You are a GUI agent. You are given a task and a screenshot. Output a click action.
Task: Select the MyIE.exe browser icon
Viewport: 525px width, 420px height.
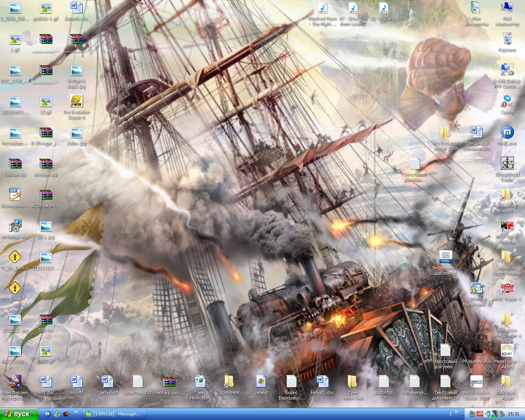click(507, 133)
